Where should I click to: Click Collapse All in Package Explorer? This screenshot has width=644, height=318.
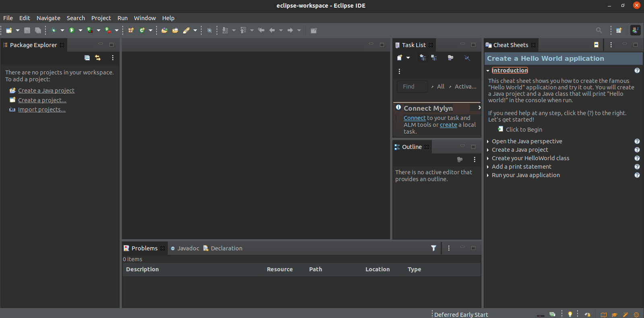[x=87, y=58]
